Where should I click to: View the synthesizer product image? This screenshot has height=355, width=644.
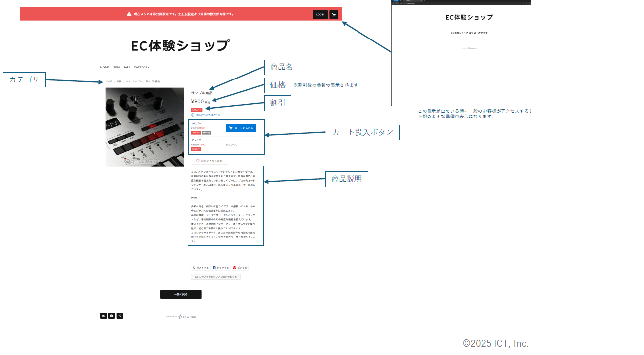[x=145, y=127]
